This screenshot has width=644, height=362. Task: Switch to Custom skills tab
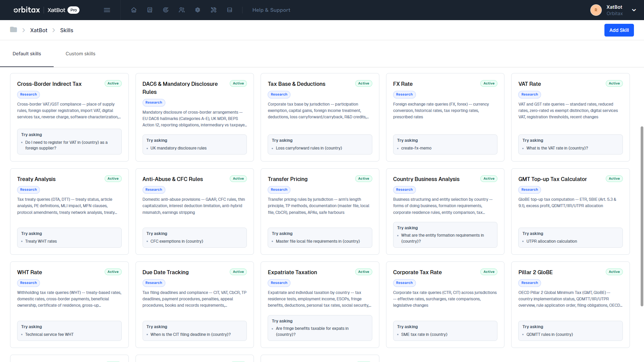coord(80,54)
